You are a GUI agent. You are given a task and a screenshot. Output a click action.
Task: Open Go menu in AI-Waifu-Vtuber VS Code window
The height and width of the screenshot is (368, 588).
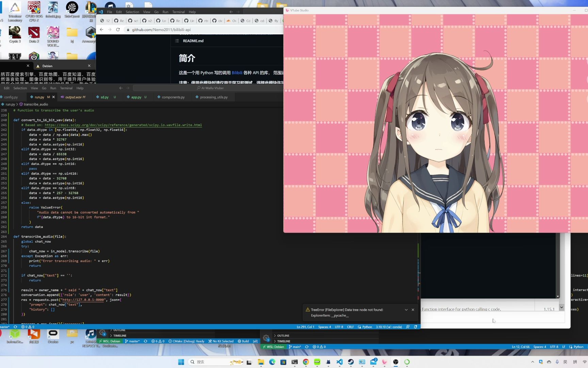[44, 88]
